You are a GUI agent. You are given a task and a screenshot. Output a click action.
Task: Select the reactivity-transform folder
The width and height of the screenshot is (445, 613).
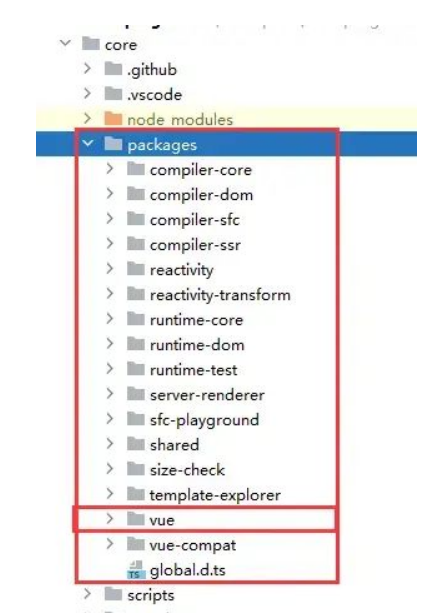[220, 295]
